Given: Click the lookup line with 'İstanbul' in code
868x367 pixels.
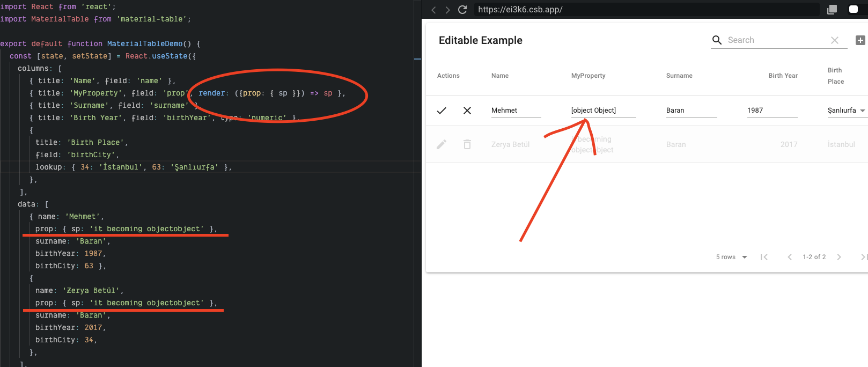Looking at the screenshot, I should pos(134,167).
